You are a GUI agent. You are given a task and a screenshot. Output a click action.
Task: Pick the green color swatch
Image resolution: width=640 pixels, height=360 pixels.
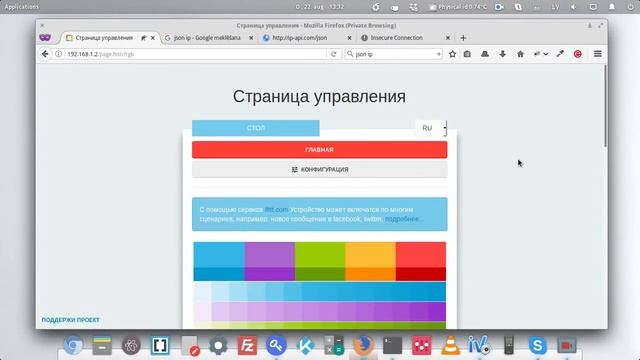(x=320, y=255)
